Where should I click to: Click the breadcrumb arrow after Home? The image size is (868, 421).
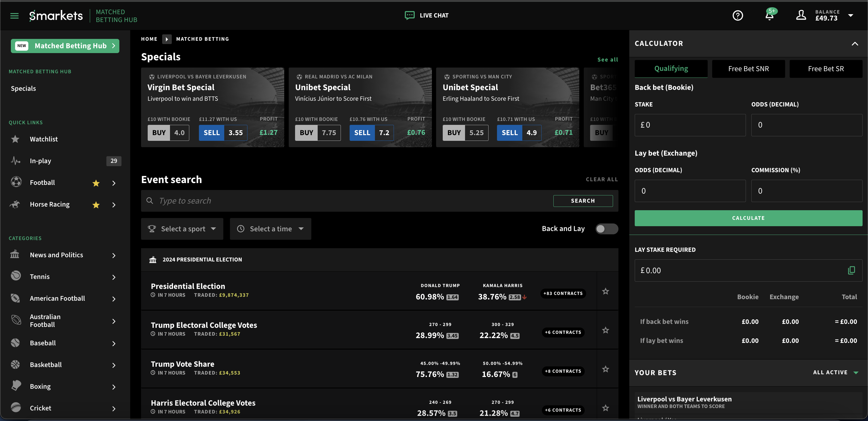[x=166, y=39]
